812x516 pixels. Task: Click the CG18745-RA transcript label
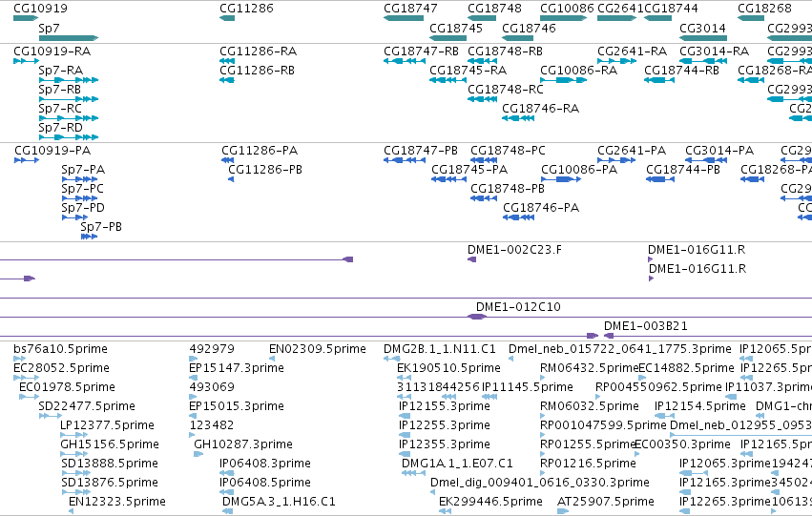tap(468, 71)
